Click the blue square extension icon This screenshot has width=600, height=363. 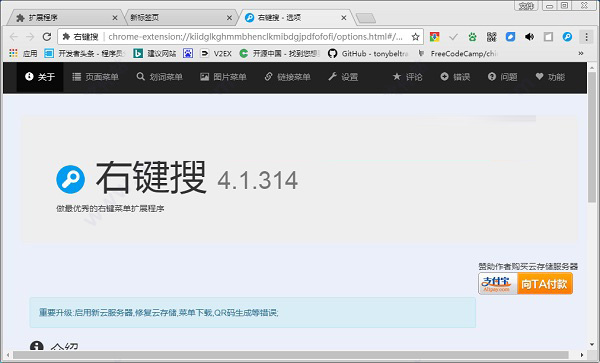pos(510,37)
